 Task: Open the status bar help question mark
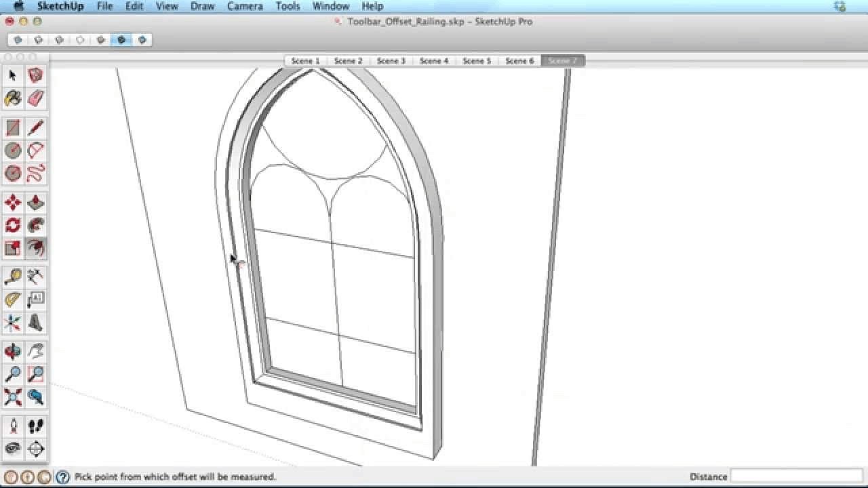coord(62,477)
